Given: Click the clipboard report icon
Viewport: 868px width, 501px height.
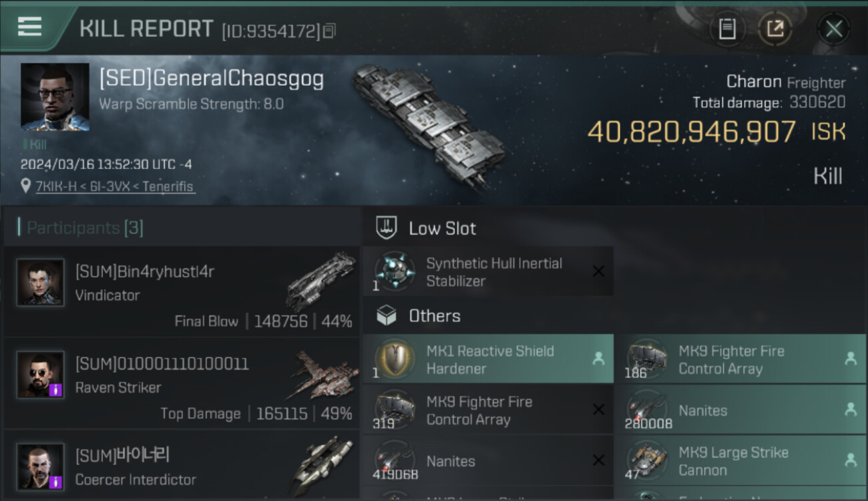Looking at the screenshot, I should [x=727, y=29].
